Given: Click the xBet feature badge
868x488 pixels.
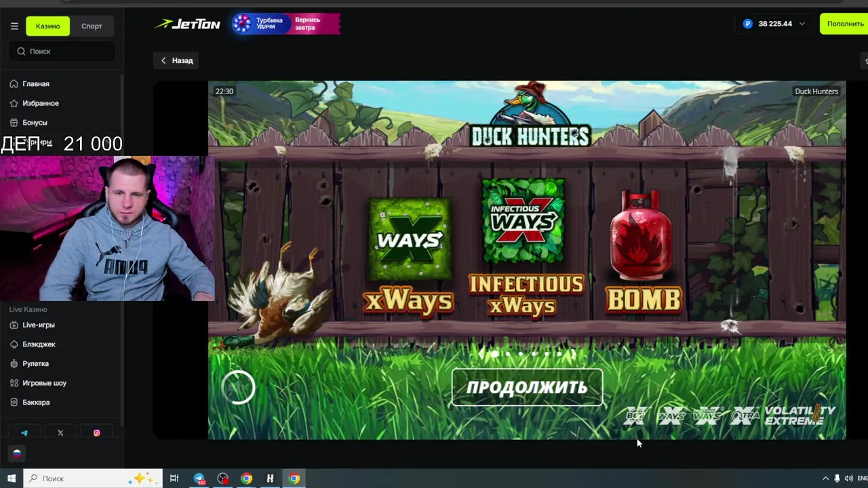Looking at the screenshot, I should tap(637, 415).
